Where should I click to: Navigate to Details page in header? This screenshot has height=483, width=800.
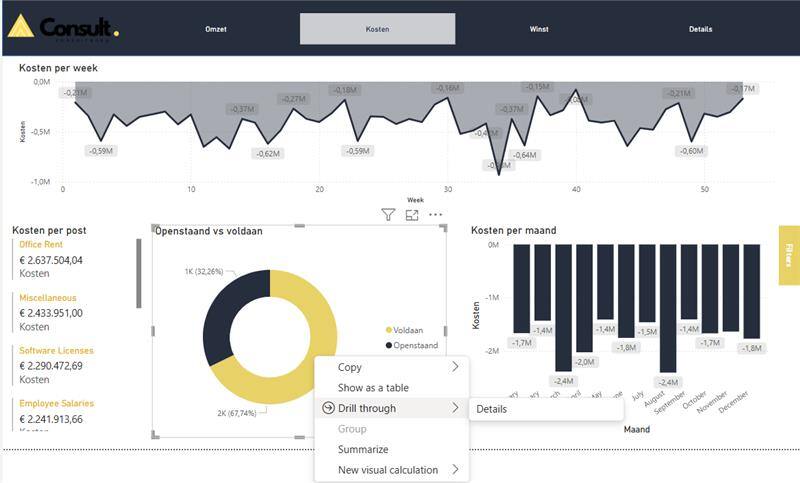(700, 29)
